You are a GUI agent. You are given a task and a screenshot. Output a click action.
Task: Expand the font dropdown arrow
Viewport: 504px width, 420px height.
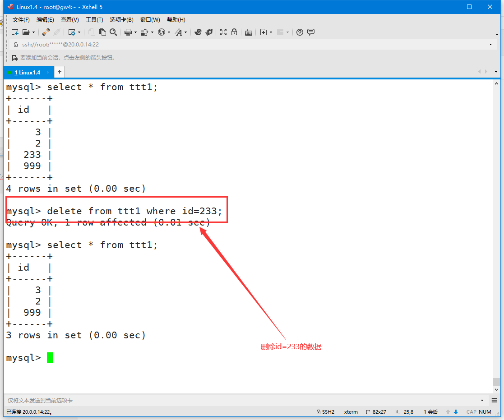(x=185, y=32)
